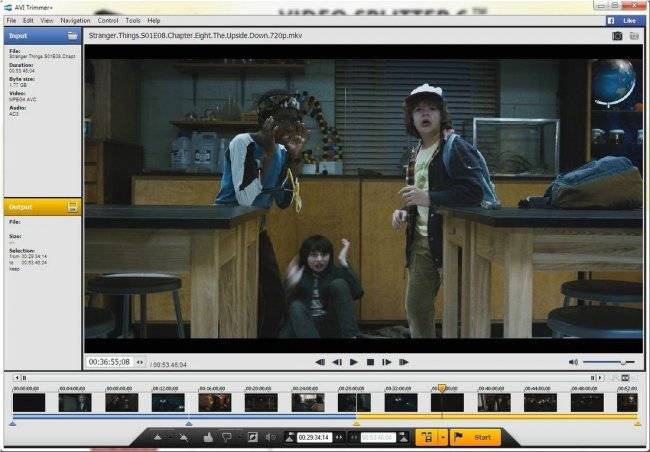This screenshot has width=650, height=452.
Task: Select thumbnail at 00:04:00:00 on timeline
Action: point(75,403)
